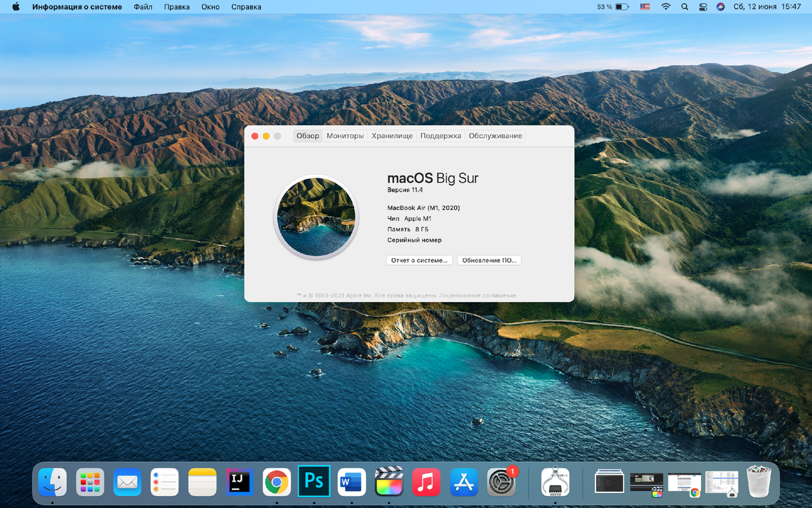Select the Обзор tab
The image size is (812, 508).
pos(308,136)
